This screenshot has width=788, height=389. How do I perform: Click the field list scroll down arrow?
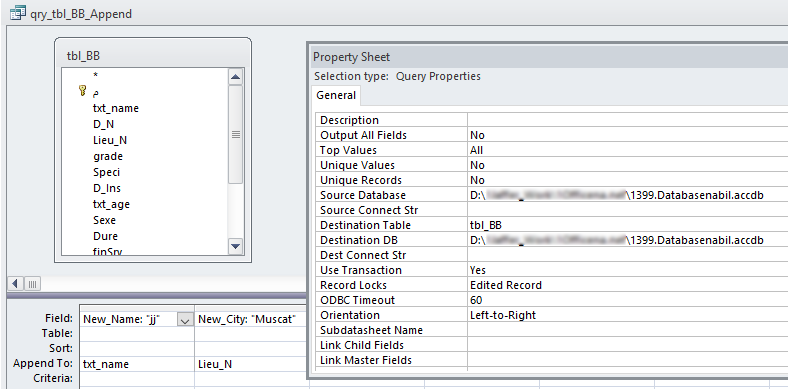point(235,246)
